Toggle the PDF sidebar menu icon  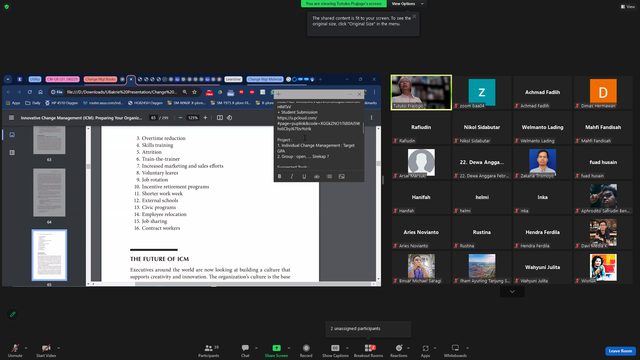(x=11, y=118)
